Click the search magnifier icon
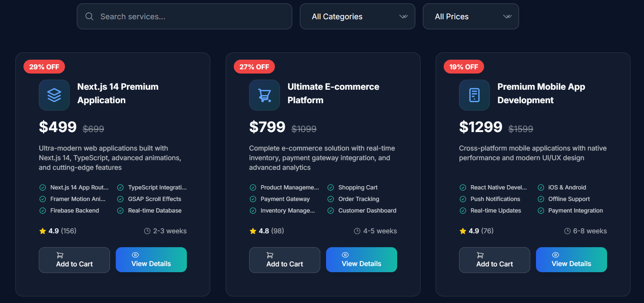Viewport: 644px width, 303px height. click(x=89, y=17)
